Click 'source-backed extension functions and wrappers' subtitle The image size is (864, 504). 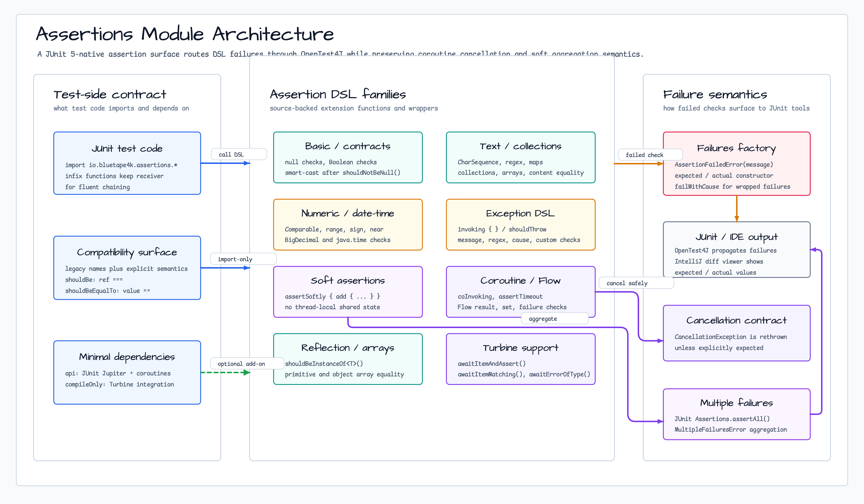coord(354,108)
